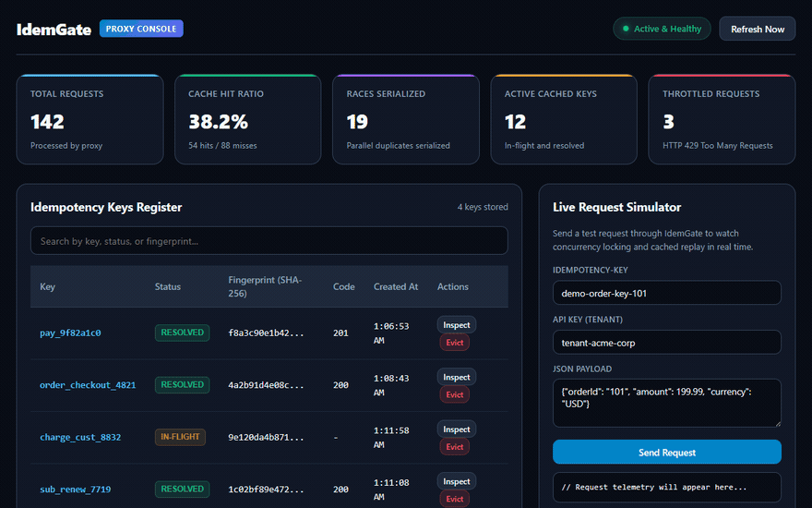The width and height of the screenshot is (812, 508).
Task: Click the Refresh Now button
Action: point(758,29)
